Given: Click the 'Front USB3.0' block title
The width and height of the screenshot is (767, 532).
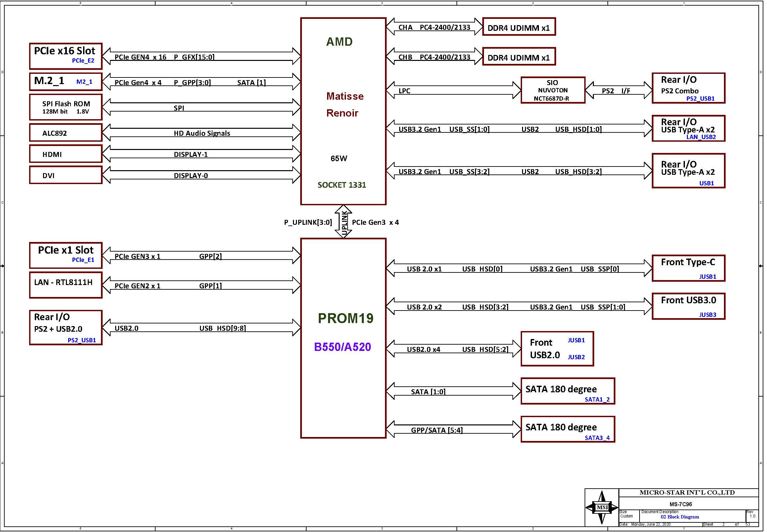Looking at the screenshot, I should pos(689,300).
